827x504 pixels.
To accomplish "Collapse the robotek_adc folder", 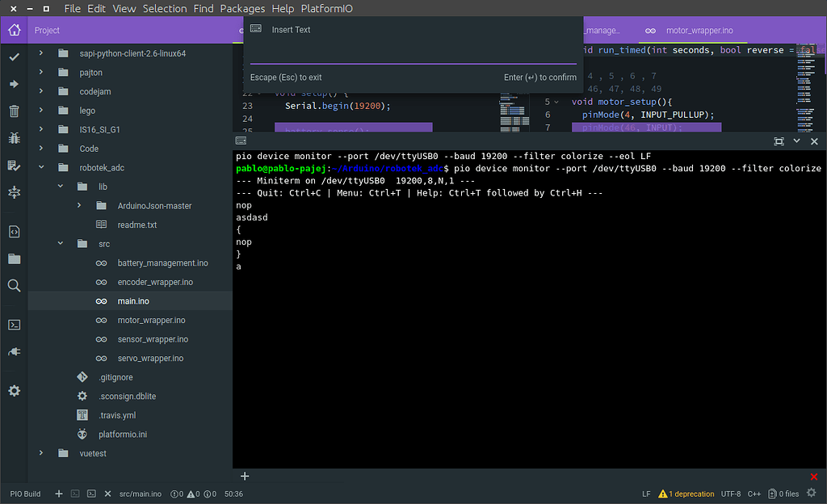I will tap(41, 168).
